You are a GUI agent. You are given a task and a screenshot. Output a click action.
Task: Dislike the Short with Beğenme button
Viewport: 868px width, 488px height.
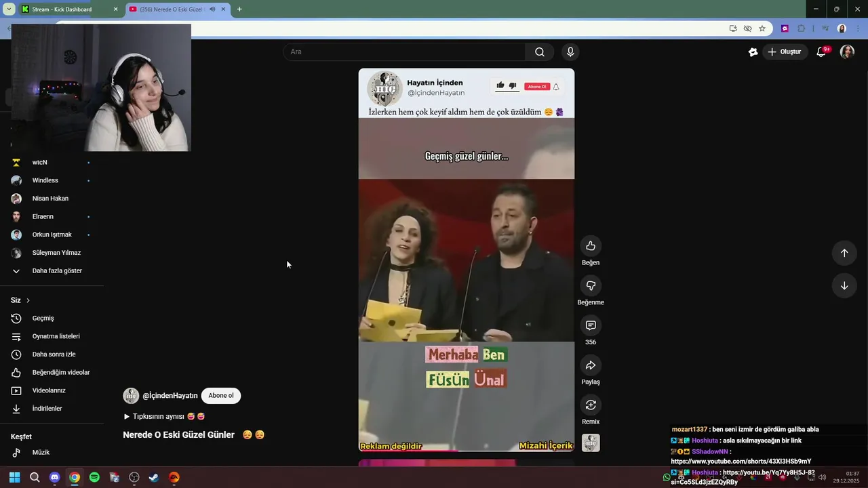pos(591,286)
